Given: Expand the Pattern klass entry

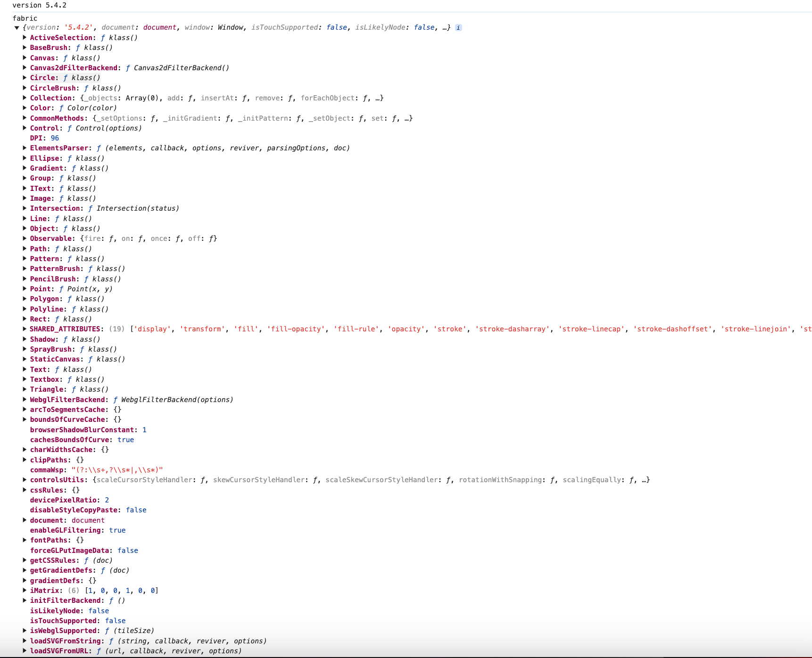Looking at the screenshot, I should point(25,259).
